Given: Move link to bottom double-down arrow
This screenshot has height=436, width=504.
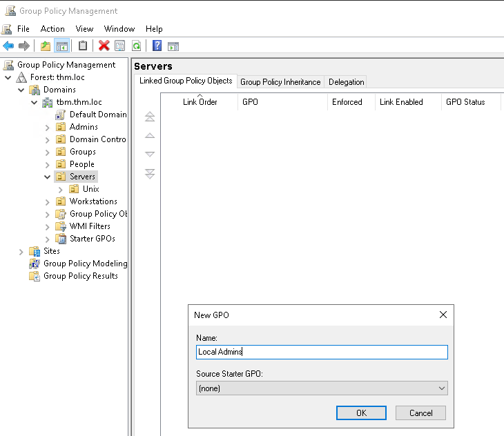Looking at the screenshot, I should [150, 174].
